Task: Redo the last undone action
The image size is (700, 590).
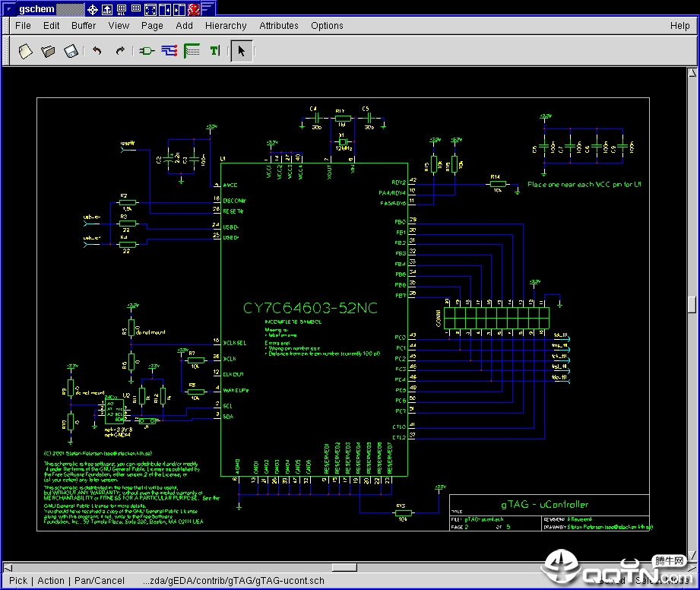Action: pos(119,51)
